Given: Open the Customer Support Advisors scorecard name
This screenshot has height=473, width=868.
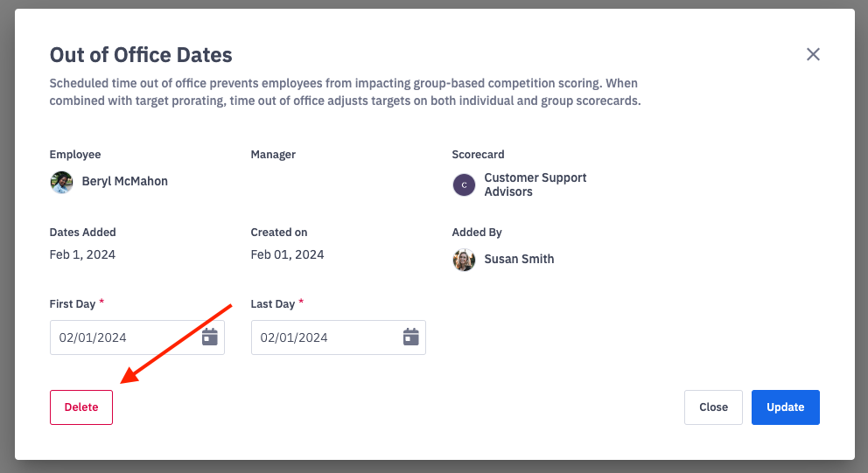Looking at the screenshot, I should [x=535, y=184].
